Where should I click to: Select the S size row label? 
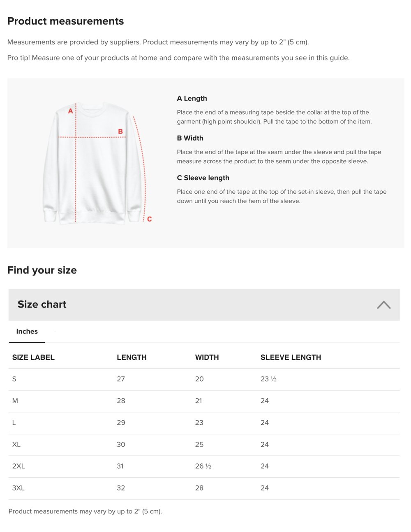tap(14, 379)
